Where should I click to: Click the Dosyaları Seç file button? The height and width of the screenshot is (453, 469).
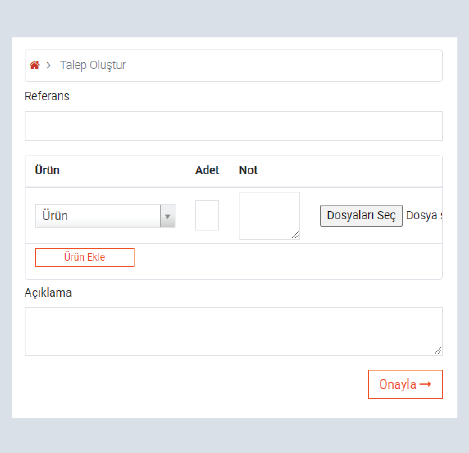(361, 216)
